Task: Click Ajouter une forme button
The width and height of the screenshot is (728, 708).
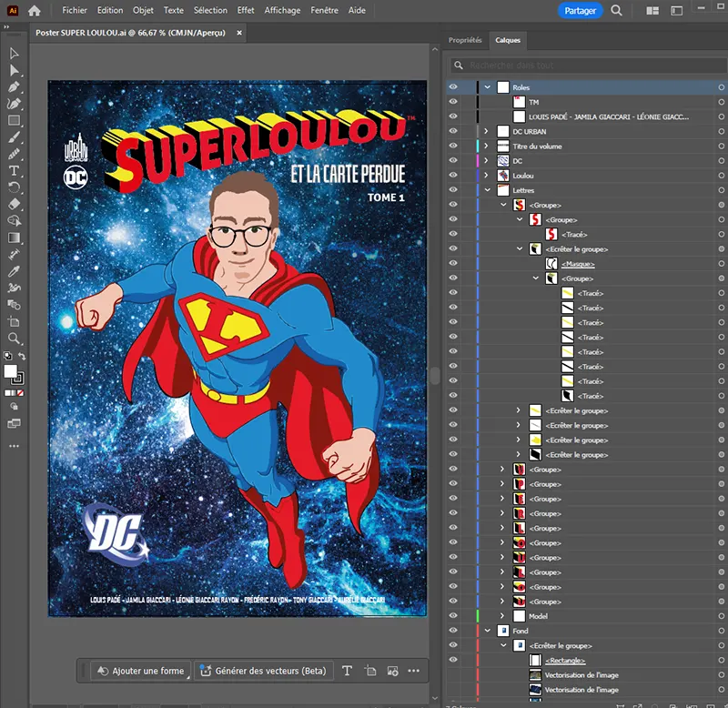Action: click(142, 671)
